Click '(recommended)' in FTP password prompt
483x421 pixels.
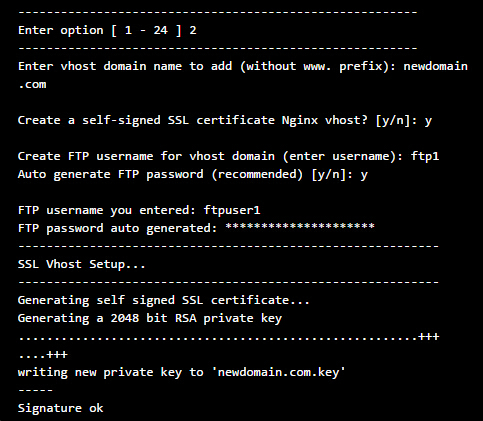(x=257, y=175)
